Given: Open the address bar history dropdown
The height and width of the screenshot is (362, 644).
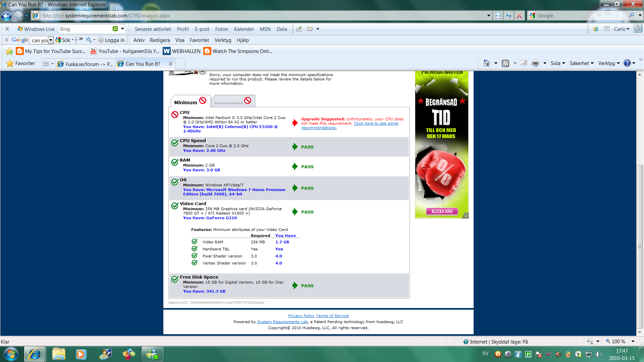Looking at the screenshot, I should pyautogui.click(x=489, y=16).
